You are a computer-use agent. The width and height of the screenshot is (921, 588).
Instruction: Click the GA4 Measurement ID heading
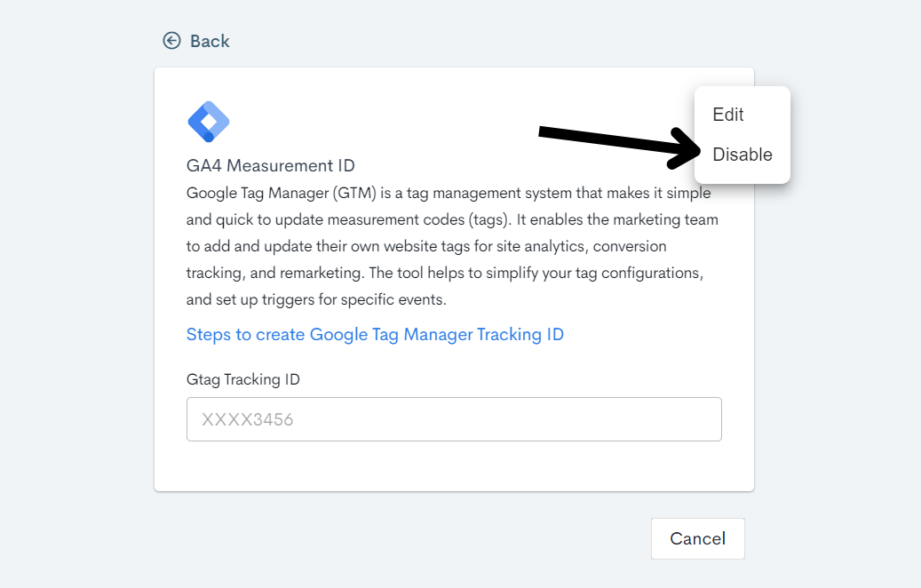[x=271, y=165]
